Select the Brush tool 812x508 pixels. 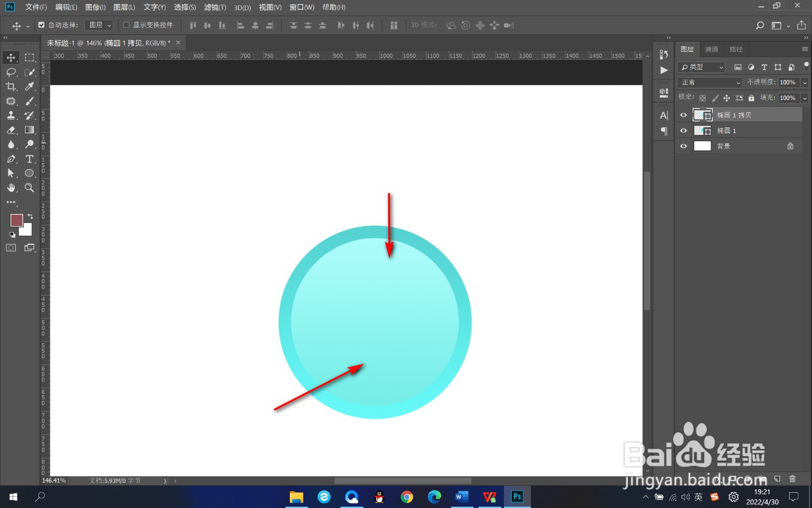pos(29,101)
